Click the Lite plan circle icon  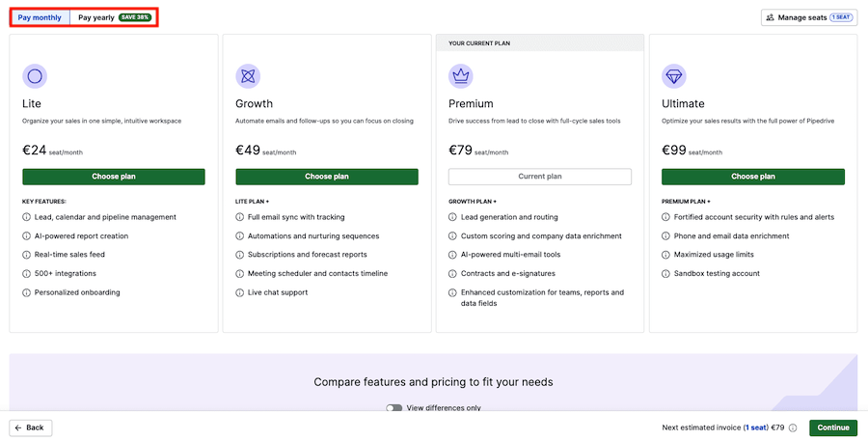(x=35, y=76)
